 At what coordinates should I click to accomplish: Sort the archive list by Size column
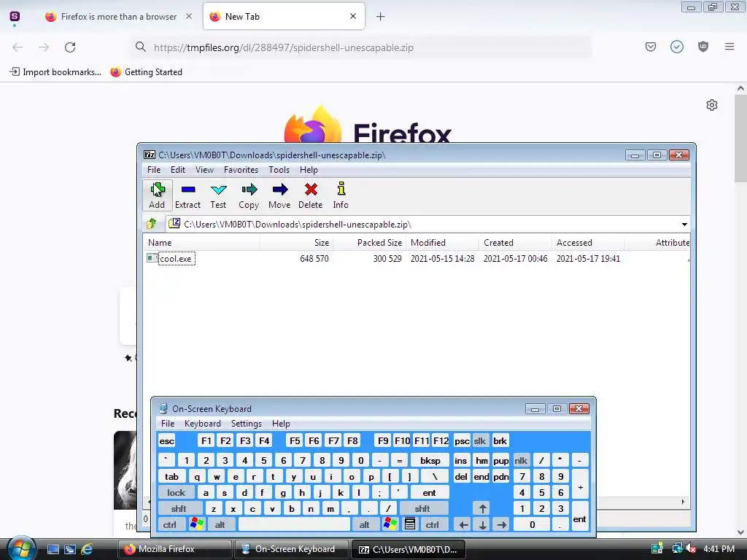296,243
